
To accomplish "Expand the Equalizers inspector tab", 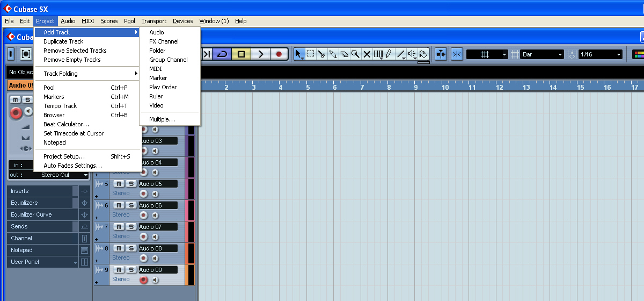I will point(42,203).
